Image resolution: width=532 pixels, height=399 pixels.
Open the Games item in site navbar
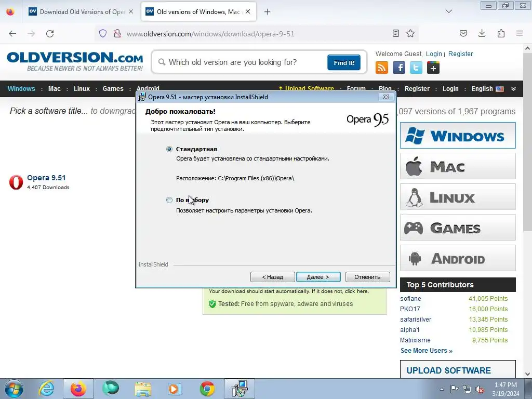[x=113, y=88]
